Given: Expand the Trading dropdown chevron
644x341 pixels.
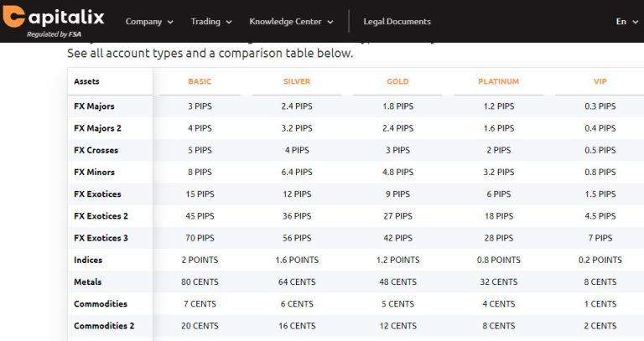Looking at the screenshot, I should coord(229,22).
